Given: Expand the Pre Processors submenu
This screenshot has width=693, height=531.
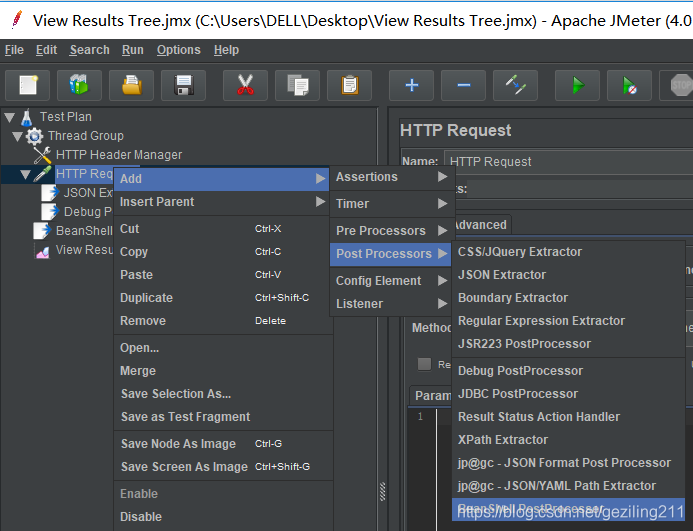Looking at the screenshot, I should click(391, 231).
